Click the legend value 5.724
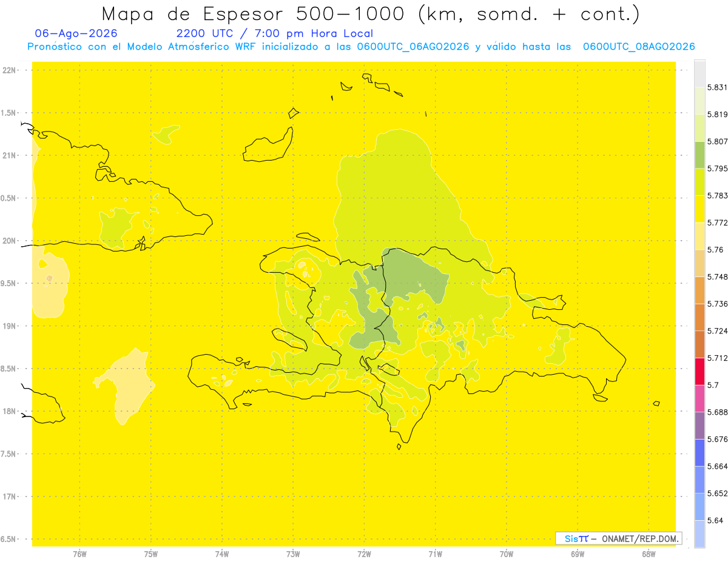Viewport: 728px width, 562px height. click(717, 331)
